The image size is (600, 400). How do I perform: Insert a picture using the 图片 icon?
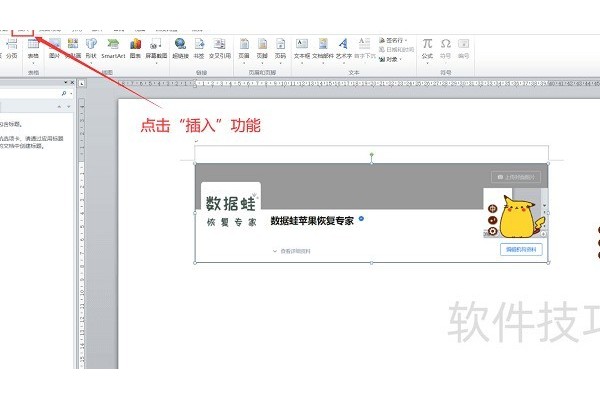tap(54, 48)
